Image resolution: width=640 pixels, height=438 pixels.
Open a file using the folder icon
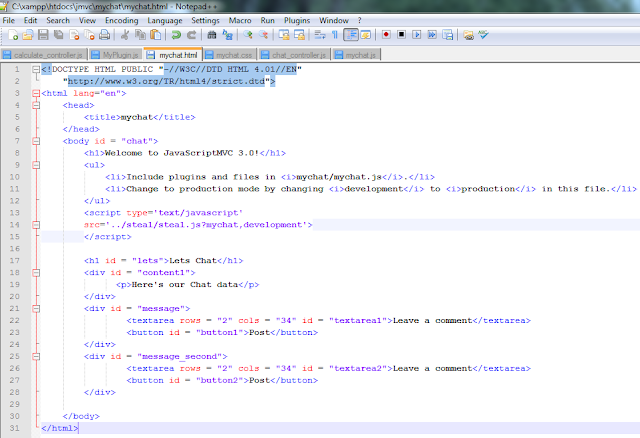pyautogui.click(x=28, y=35)
